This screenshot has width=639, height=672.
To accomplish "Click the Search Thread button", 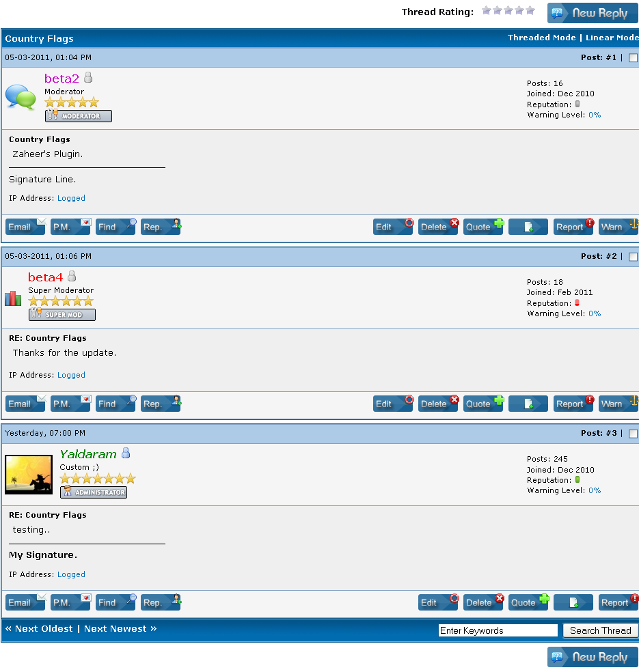I will coord(600,630).
